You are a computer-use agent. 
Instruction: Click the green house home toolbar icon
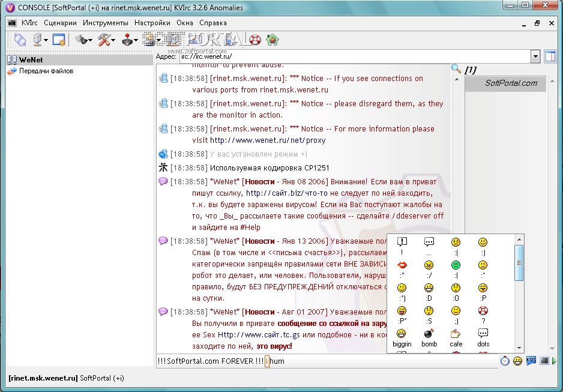272,40
